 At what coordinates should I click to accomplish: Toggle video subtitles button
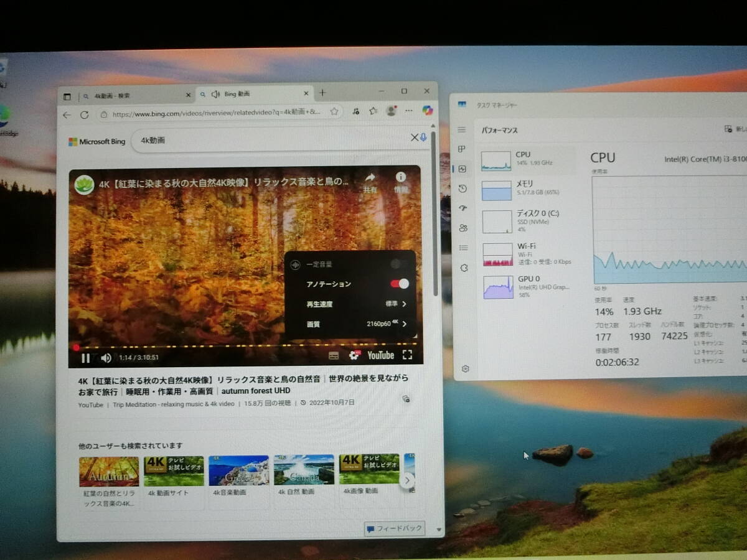tap(334, 356)
